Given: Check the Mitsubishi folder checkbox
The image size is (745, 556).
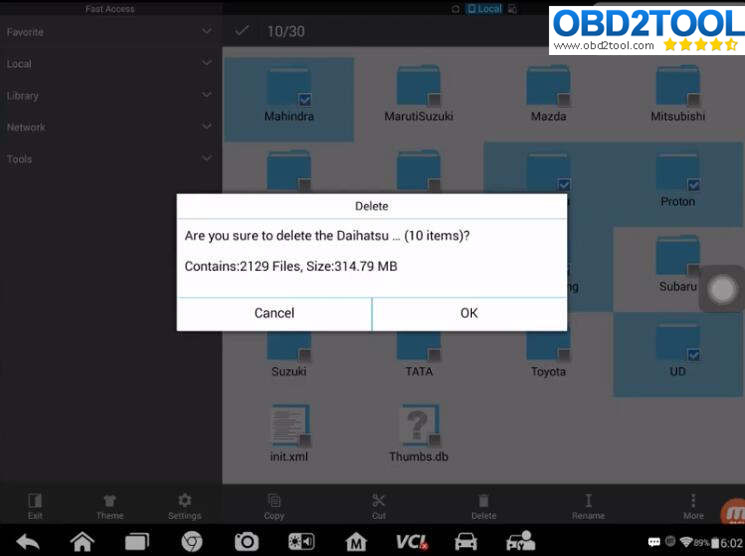Looking at the screenshot, I should pyautogui.click(x=694, y=100).
